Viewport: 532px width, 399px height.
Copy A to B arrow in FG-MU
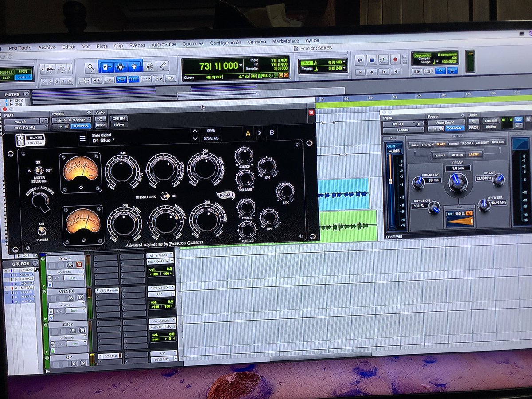click(260, 133)
